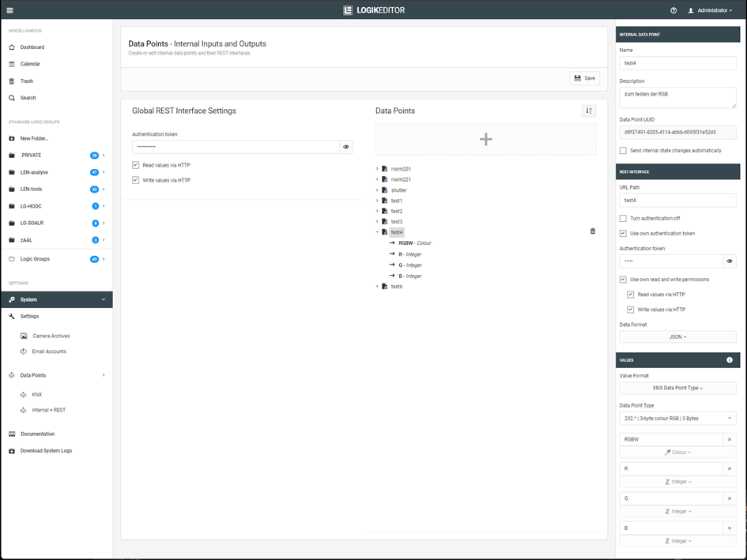This screenshot has height=560, width=747.
Task: Toggle Send internal state changes automatically
Action: pyautogui.click(x=623, y=150)
